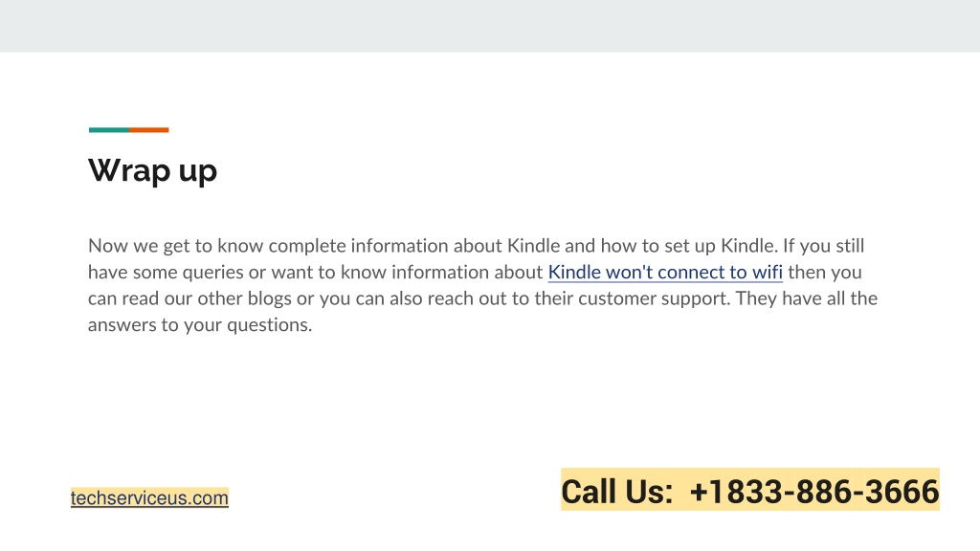The width and height of the screenshot is (980, 551).
Task: Click "then you" after the wifi link
Action: tap(824, 273)
